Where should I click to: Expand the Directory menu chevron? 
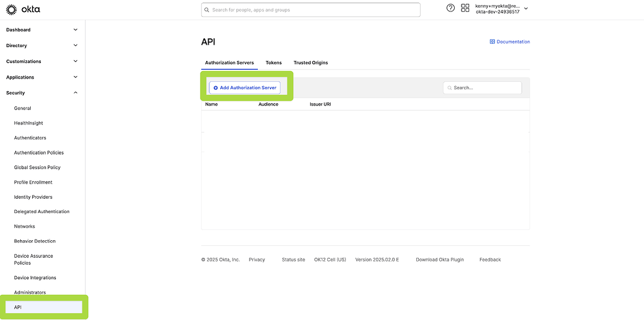pos(75,46)
